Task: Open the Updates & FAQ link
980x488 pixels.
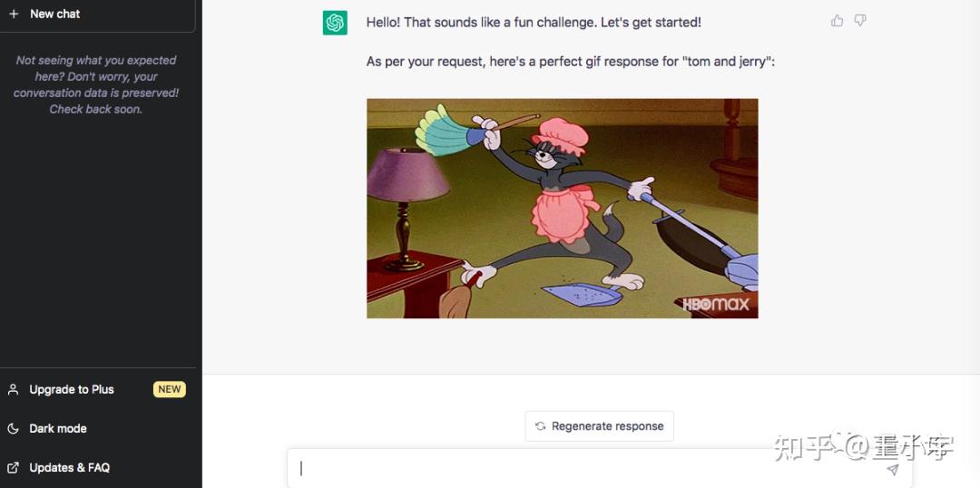Action: pyautogui.click(x=69, y=467)
